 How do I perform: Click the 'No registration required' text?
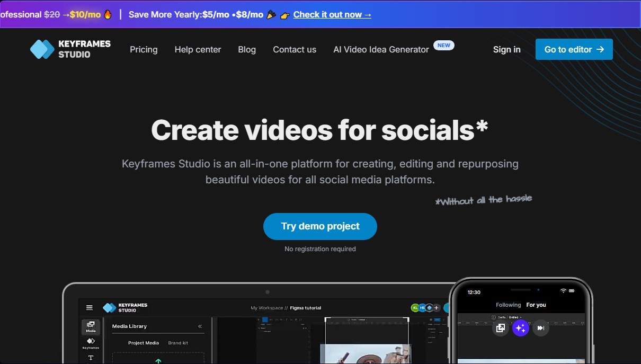(320, 249)
